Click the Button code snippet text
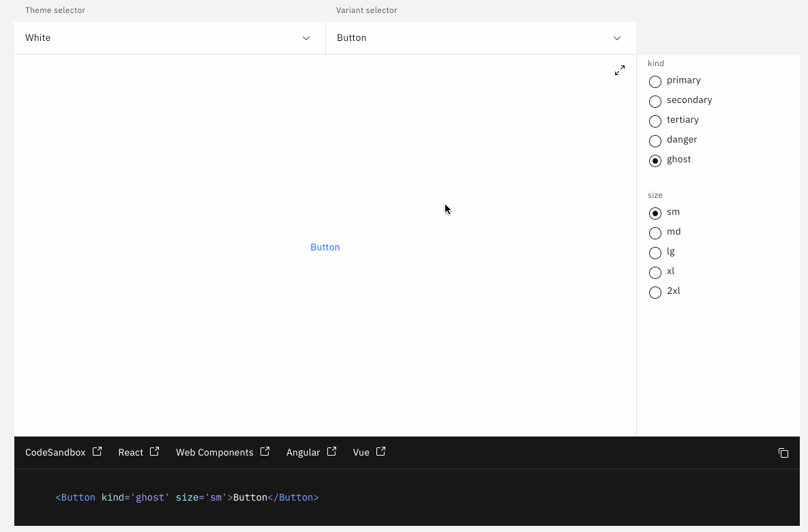Viewport: 808px width, 532px height. point(187,497)
